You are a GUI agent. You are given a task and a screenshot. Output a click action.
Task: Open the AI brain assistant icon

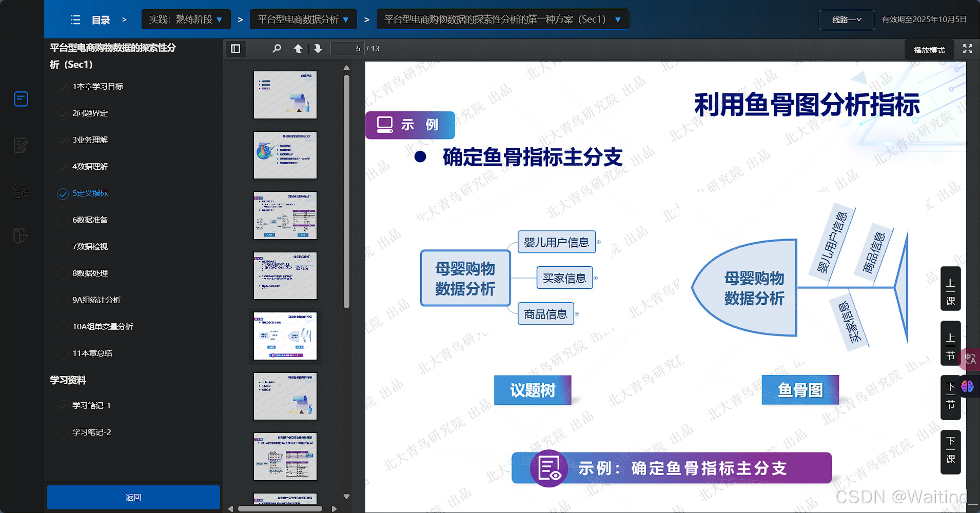pos(968,386)
